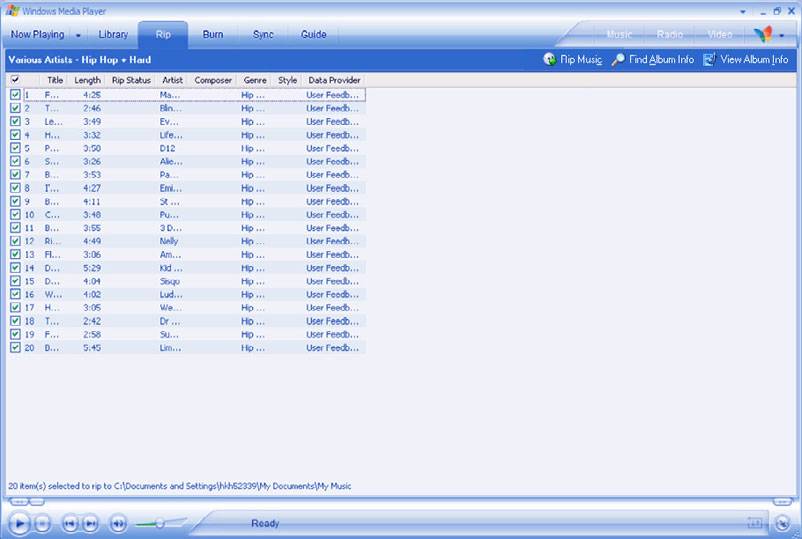Select the Sisqo artist cell
This screenshot has width=802, height=539.
pos(169,281)
